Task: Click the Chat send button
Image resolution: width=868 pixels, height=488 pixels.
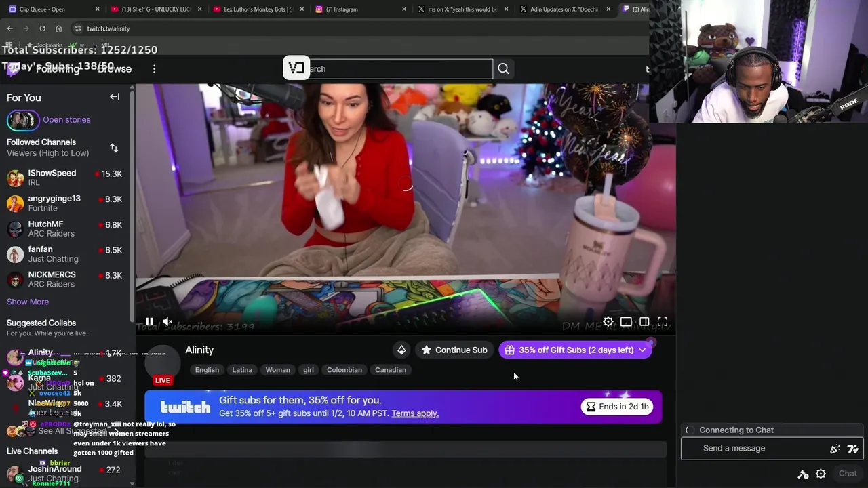Action: click(848, 474)
